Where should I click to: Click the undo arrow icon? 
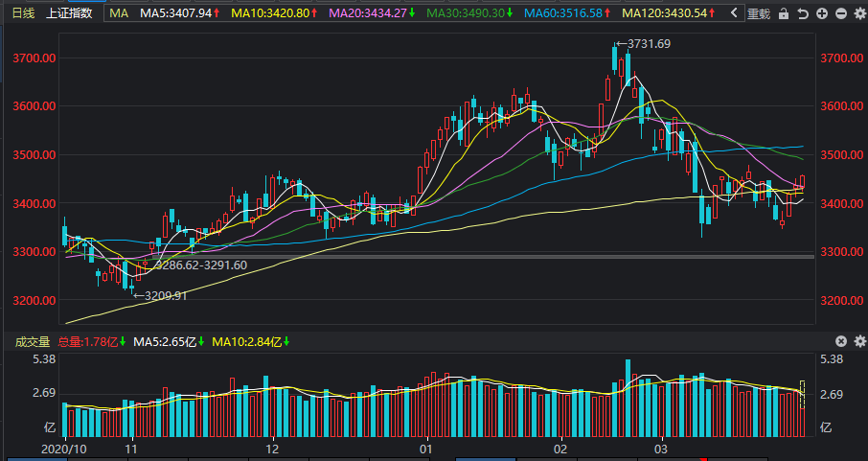click(803, 13)
